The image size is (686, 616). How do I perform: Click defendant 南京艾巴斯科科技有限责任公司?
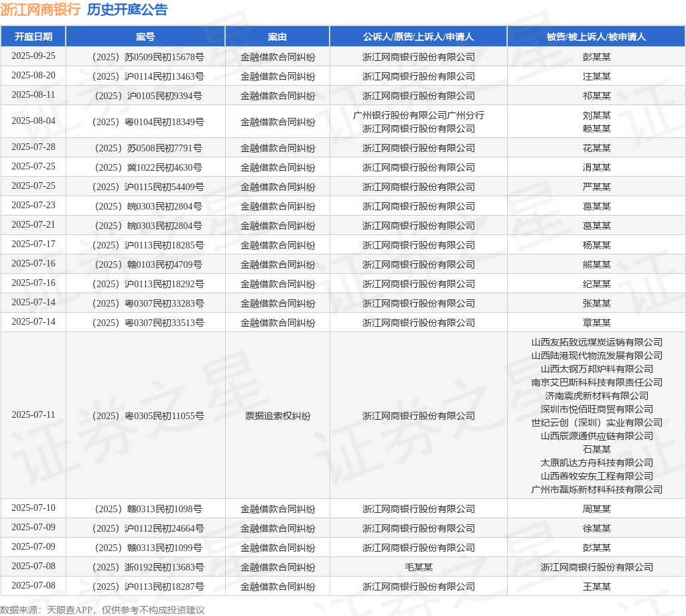pyautogui.click(x=597, y=382)
